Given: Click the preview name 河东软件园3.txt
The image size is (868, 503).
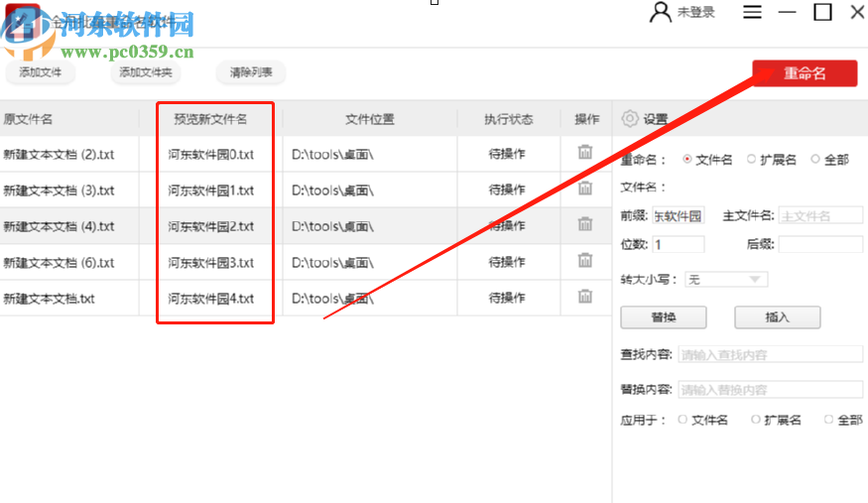Looking at the screenshot, I should 211,262.
